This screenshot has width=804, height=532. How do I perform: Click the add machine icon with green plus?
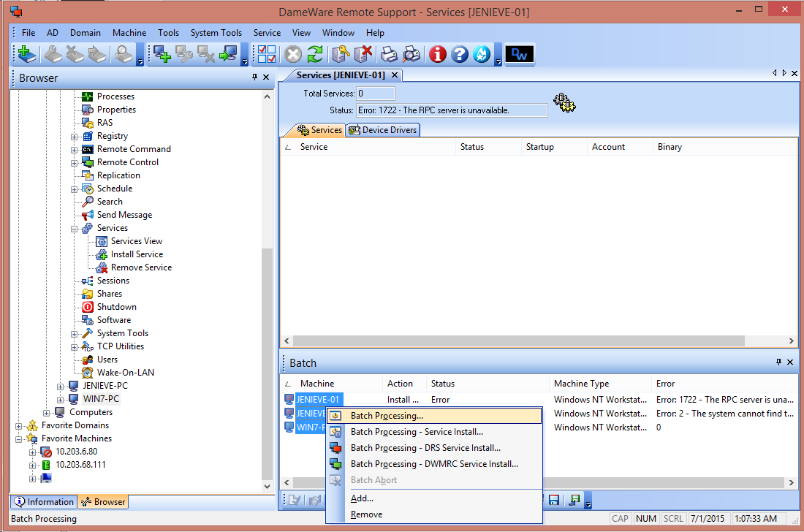162,54
